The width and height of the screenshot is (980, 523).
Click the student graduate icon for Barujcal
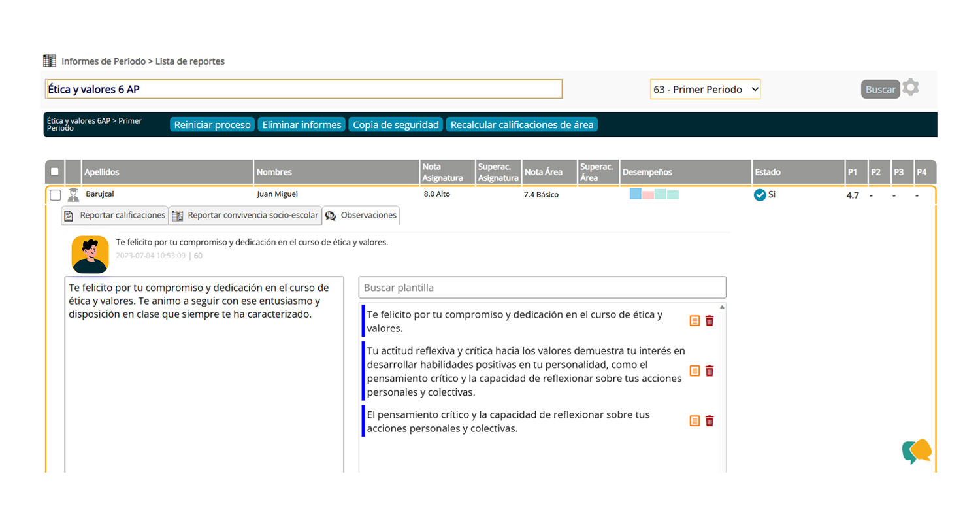(73, 194)
